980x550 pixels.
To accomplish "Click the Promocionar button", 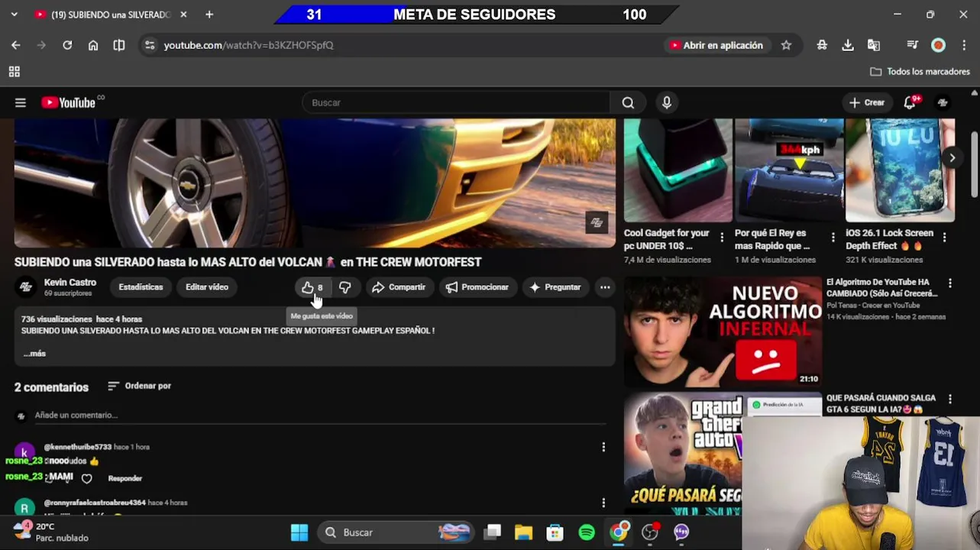I will point(477,287).
